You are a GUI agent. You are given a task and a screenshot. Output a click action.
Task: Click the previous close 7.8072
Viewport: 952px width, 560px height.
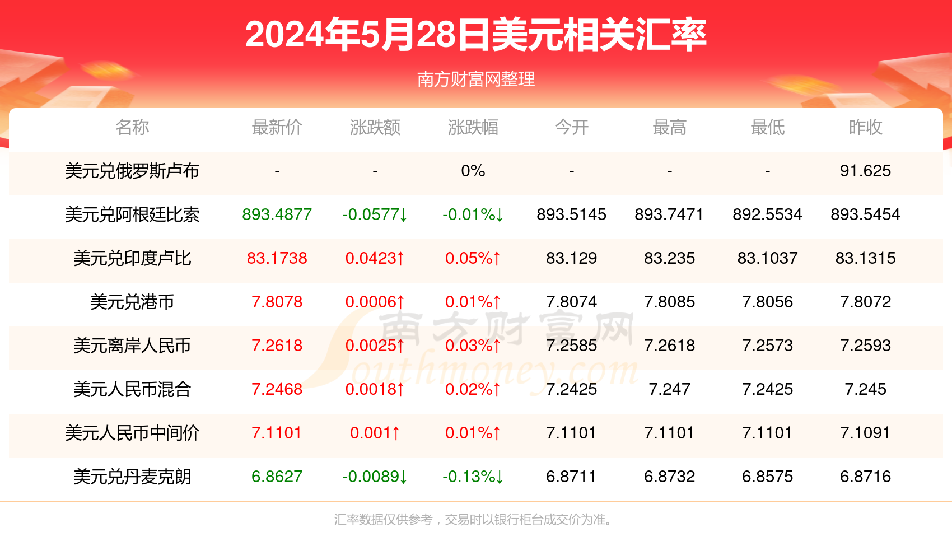(x=865, y=302)
